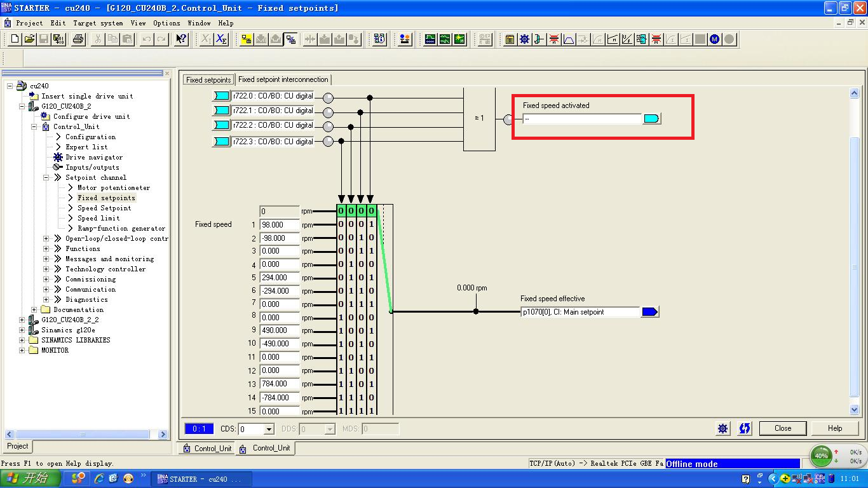Screen dimensions: 868x488
Task: Click the blue gear drive navigator toolbar icon
Action: pyautogui.click(x=524, y=39)
